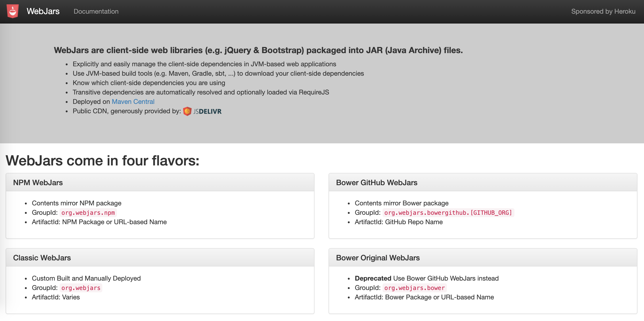This screenshot has height=321, width=644.
Task: Select the Bower Original WebJars panel heading
Action: 378,258
